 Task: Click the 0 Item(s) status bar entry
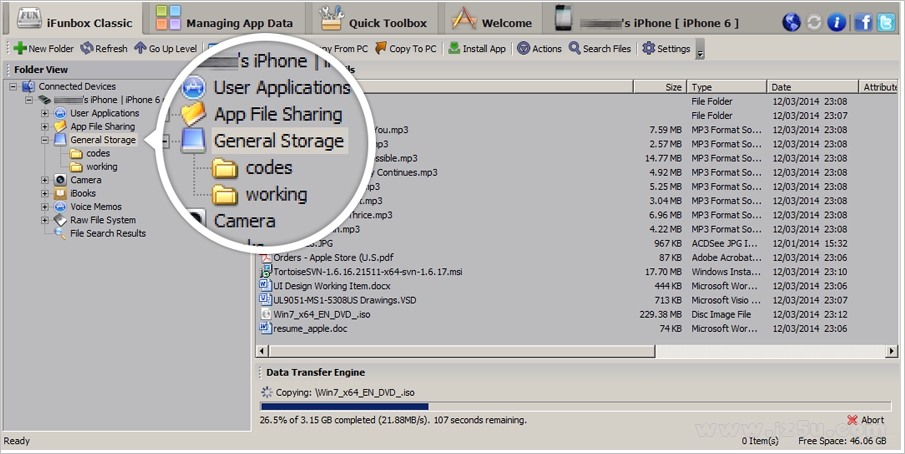(760, 441)
